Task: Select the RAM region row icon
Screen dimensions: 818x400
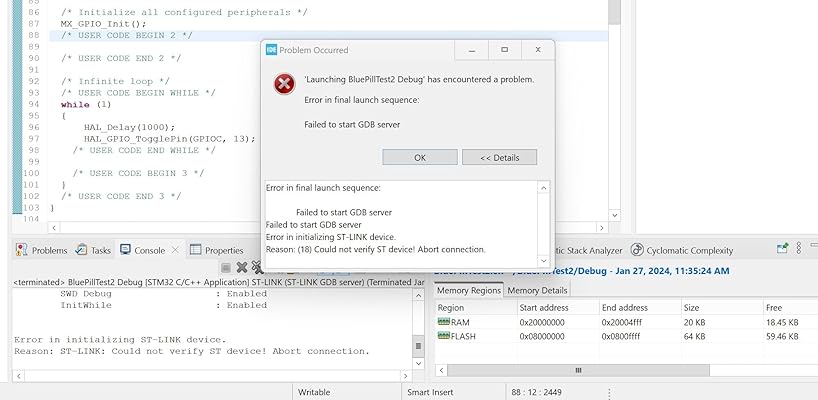Action: click(x=444, y=322)
